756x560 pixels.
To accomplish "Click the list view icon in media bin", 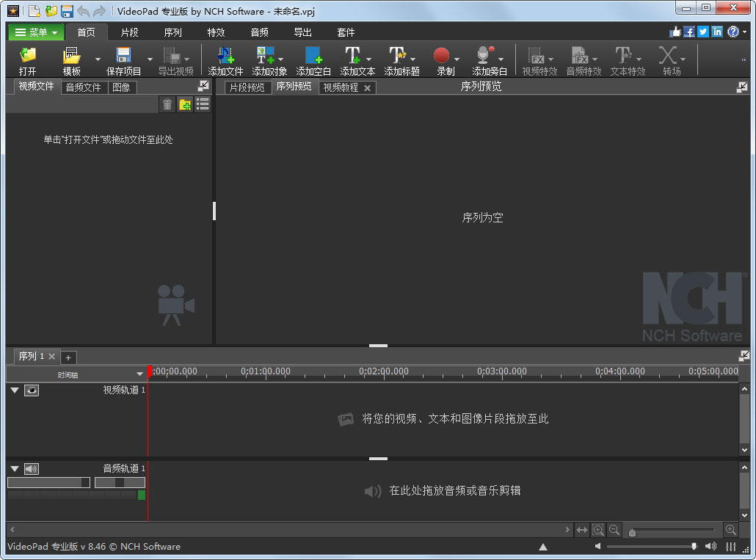I will pos(203,105).
